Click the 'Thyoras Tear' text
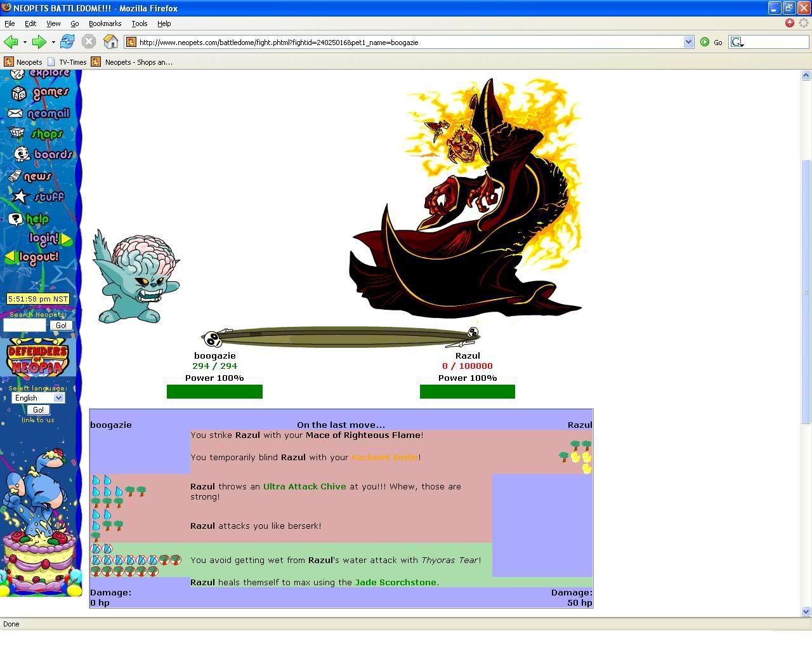812x650 pixels. [x=450, y=560]
